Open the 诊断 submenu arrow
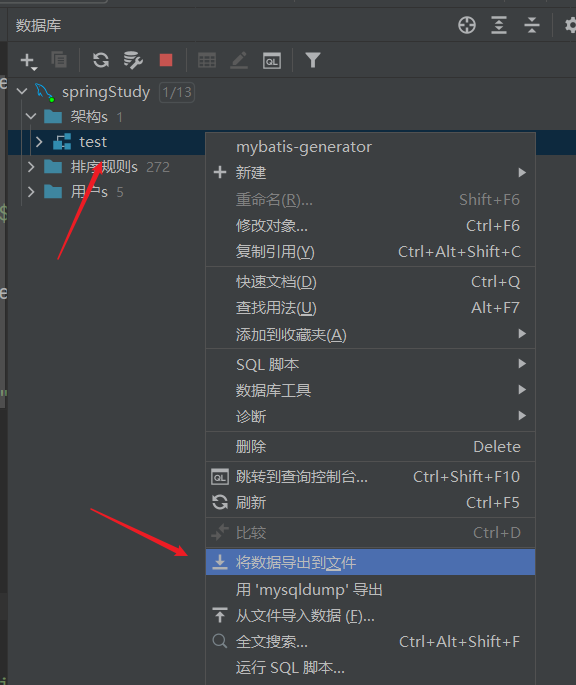Viewport: 576px width, 685px height. tap(522, 415)
